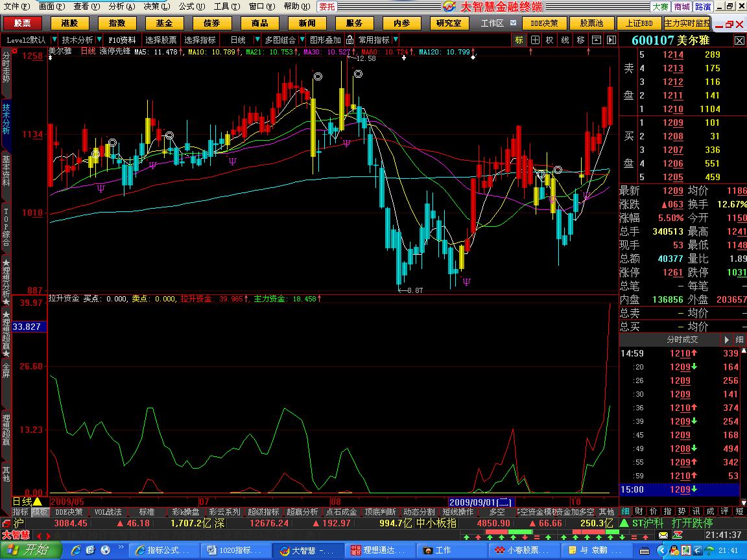This screenshot has height=560, width=747.
Task: Click the red Z icon beside envelope
Action: [x=678, y=535]
